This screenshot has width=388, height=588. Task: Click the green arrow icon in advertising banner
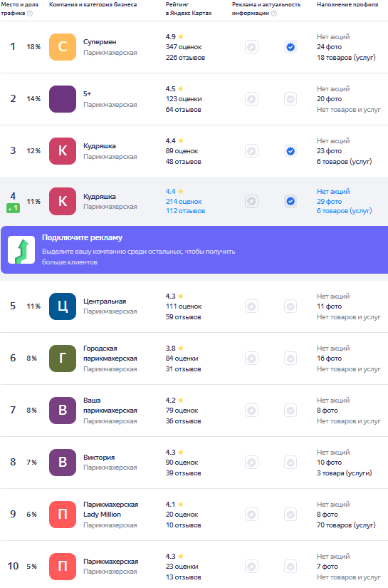click(21, 249)
